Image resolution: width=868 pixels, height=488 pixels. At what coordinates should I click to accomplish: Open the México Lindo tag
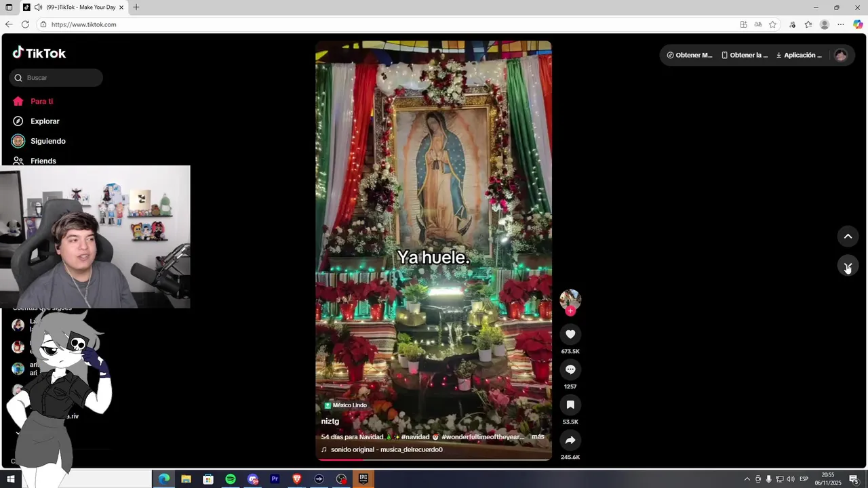pyautogui.click(x=345, y=405)
